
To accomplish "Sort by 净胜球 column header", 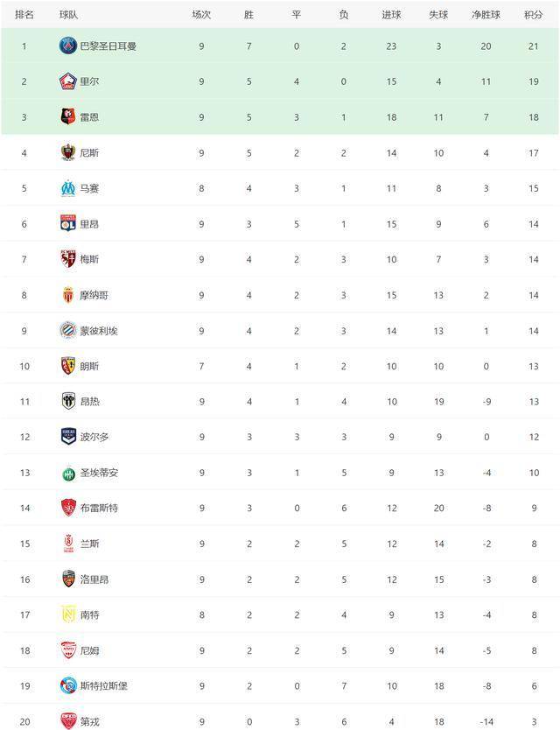I will click(486, 15).
